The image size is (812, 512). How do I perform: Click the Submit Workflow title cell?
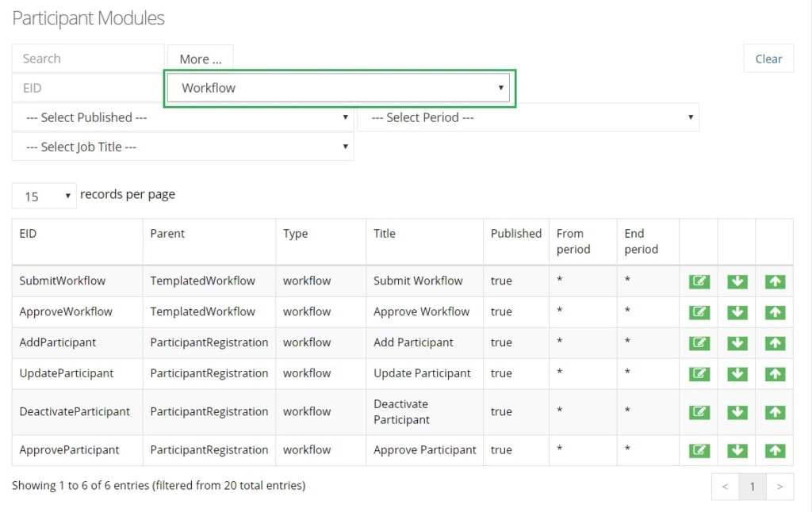click(x=425, y=281)
